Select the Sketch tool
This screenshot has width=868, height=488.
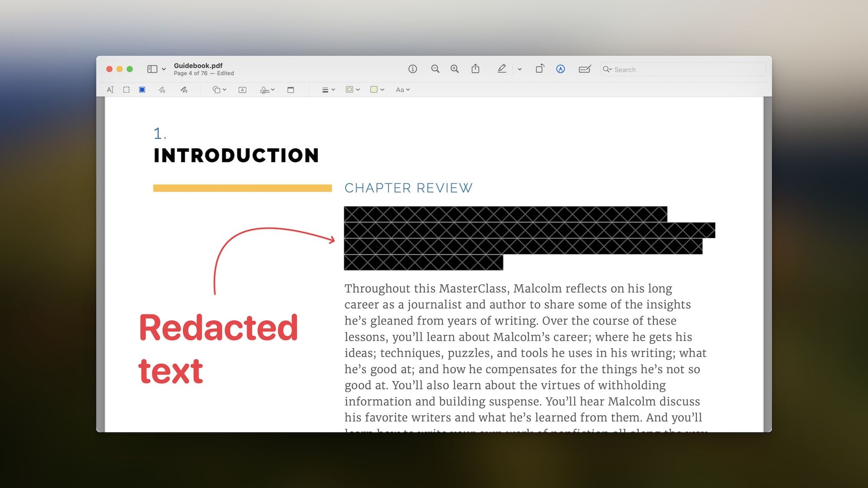(161, 90)
